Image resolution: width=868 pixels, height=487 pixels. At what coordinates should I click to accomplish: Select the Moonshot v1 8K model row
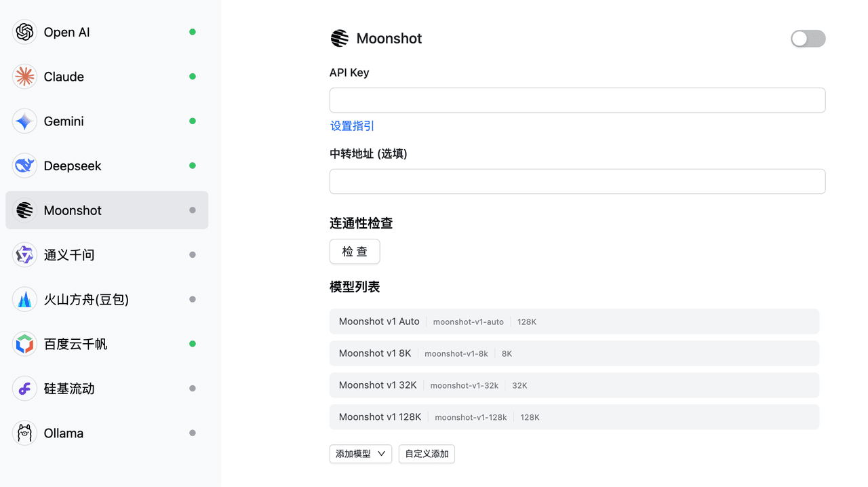point(574,353)
